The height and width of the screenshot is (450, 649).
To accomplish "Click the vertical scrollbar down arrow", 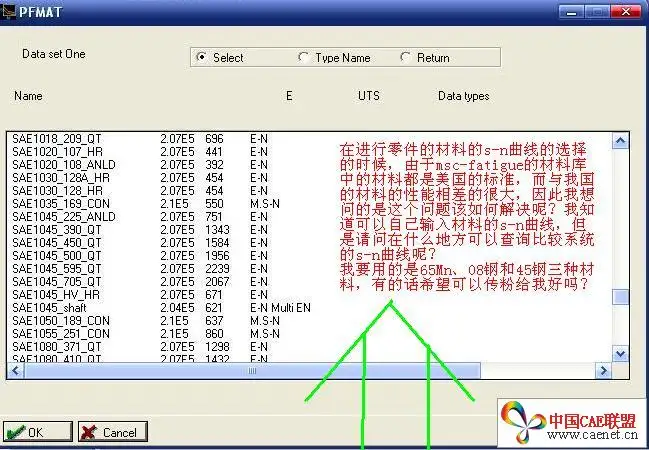I will 622,355.
